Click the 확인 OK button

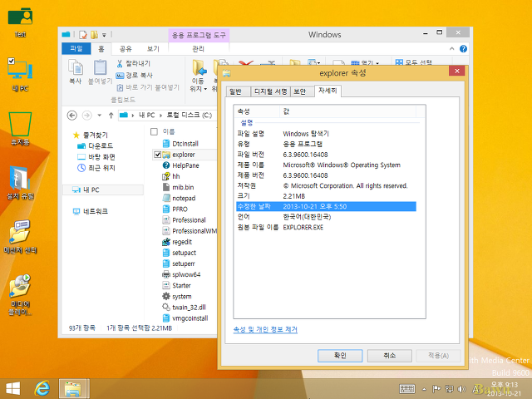pyautogui.click(x=340, y=356)
